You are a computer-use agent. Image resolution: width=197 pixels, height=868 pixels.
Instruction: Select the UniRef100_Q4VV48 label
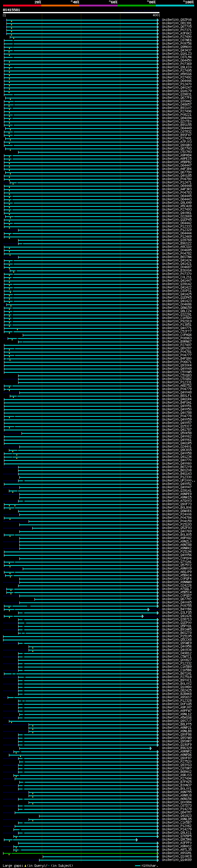177,392
